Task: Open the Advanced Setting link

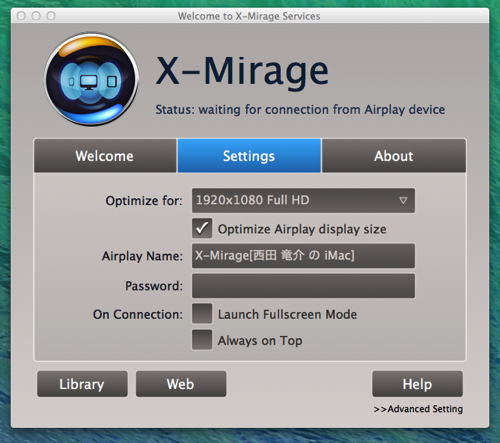Action: tap(418, 409)
